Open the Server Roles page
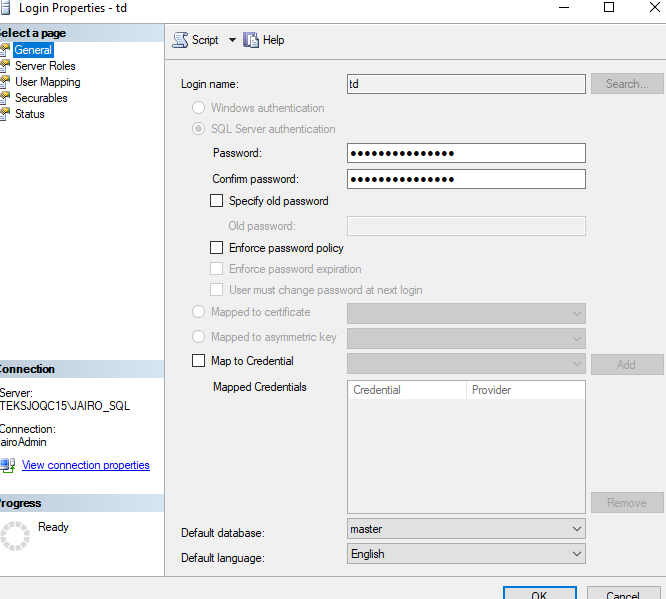 45,66
